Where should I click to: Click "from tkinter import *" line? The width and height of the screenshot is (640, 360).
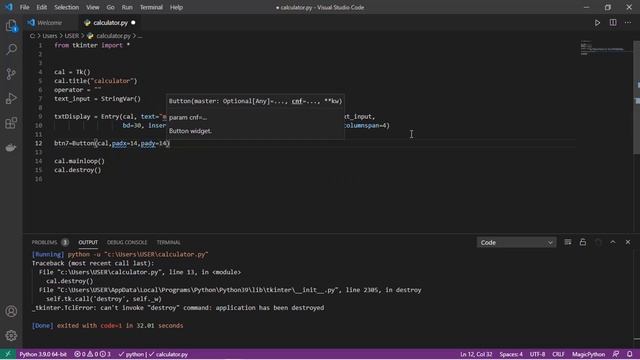(x=92, y=45)
